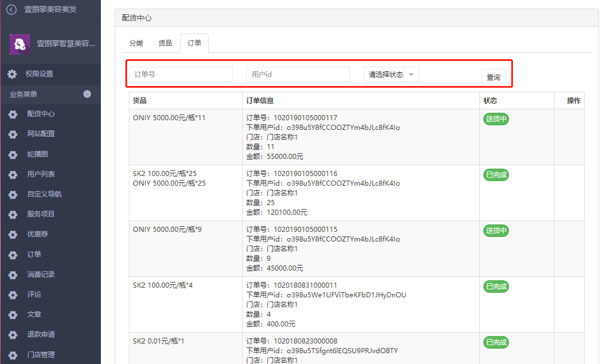
Task: Click 已完成 badge for order 1020190105000116
Action: (x=496, y=175)
